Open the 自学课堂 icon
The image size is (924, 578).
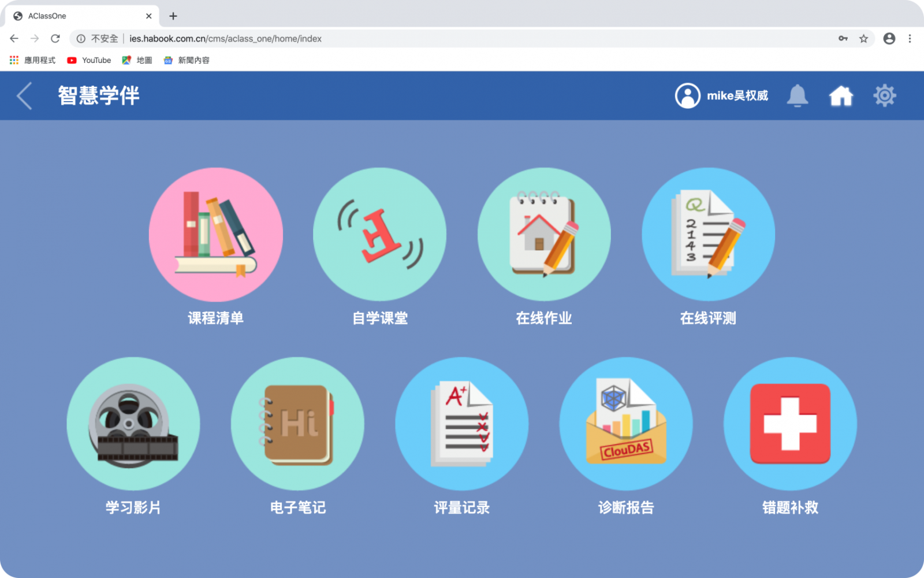pyautogui.click(x=379, y=235)
